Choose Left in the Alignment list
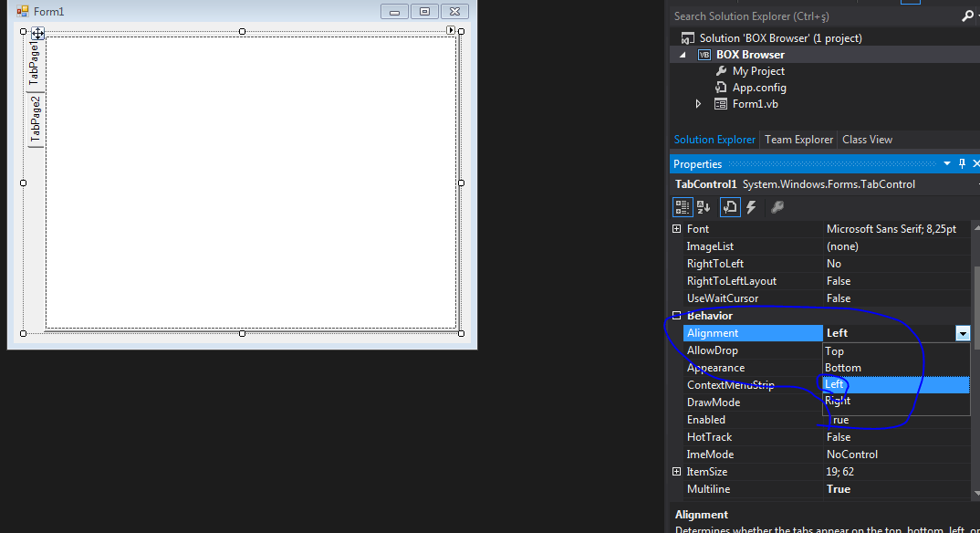 click(x=896, y=385)
